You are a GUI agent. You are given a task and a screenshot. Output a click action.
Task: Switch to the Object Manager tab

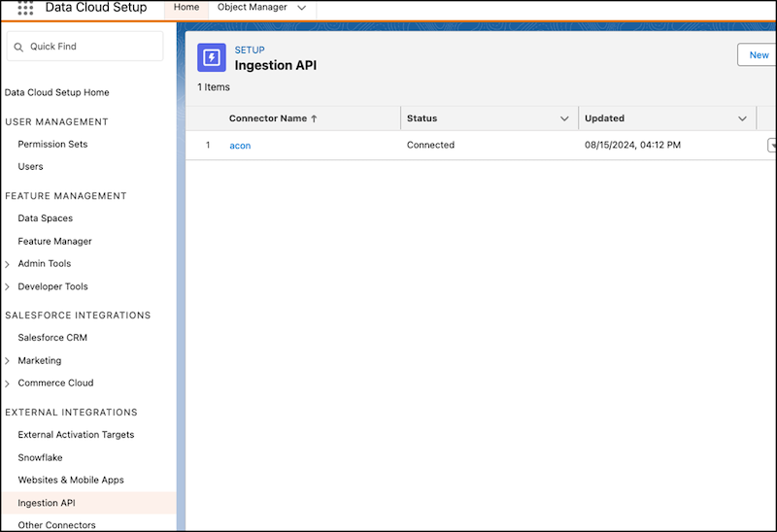(253, 8)
